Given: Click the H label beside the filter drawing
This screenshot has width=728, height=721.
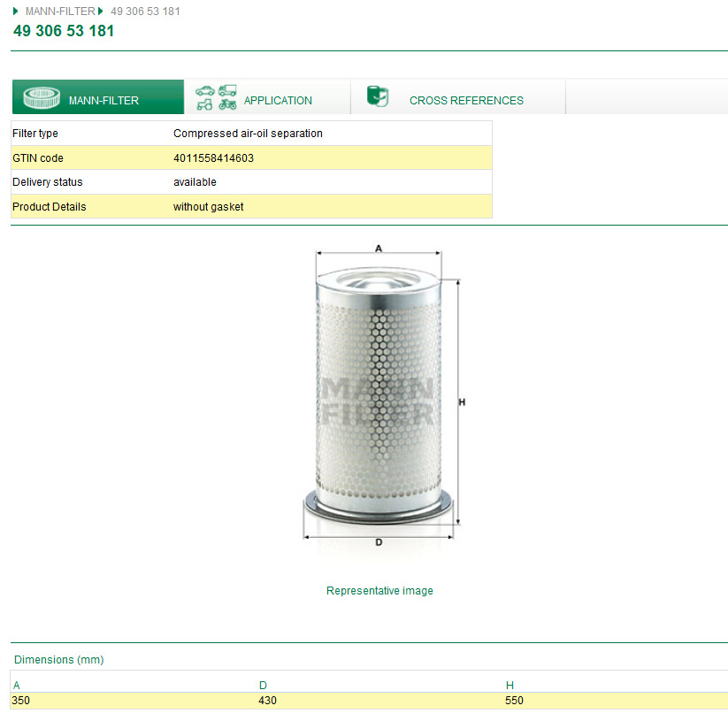Looking at the screenshot, I should (x=462, y=402).
